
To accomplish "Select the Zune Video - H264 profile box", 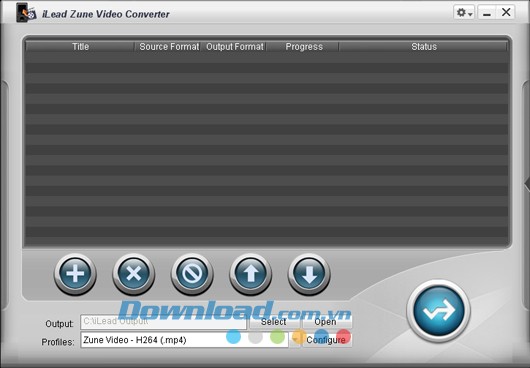I will tap(185, 340).
